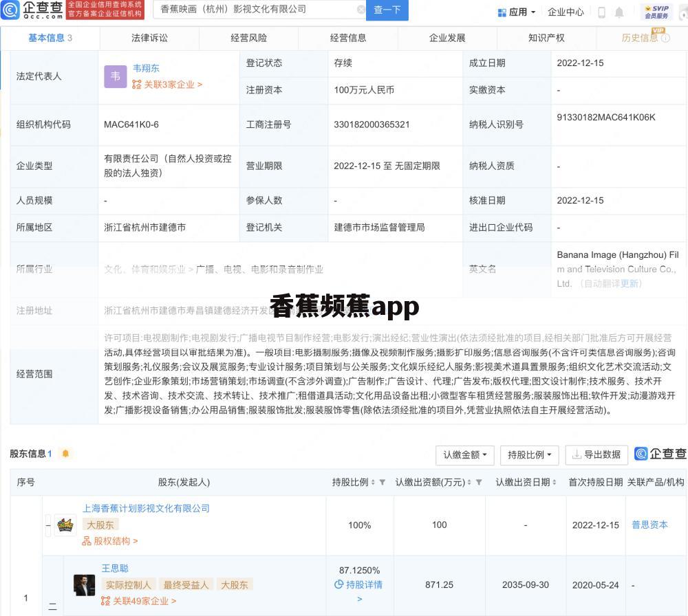Sort by 认缴出资日期 column arrows
This screenshot has width=688, height=616.
[554, 483]
